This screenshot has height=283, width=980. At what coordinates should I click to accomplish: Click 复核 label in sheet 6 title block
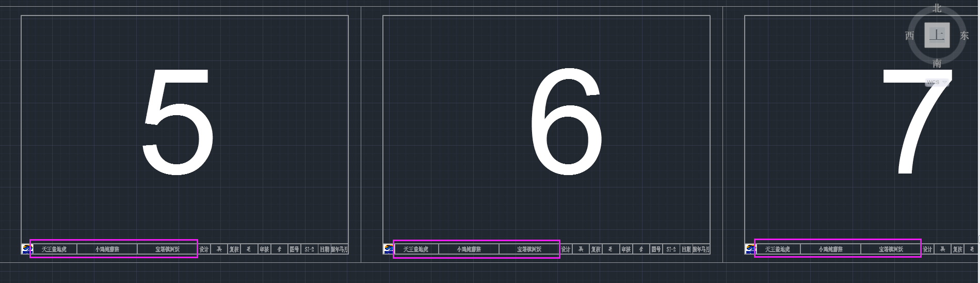point(596,249)
